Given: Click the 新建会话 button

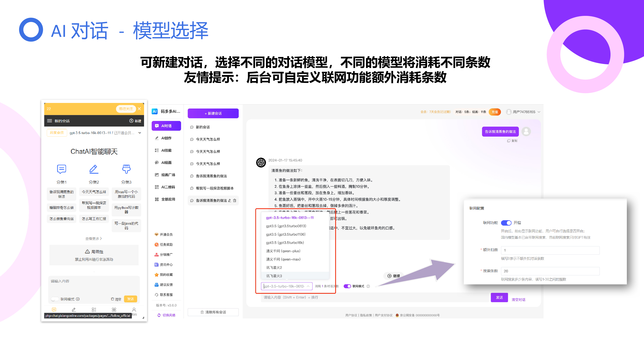Looking at the screenshot, I should 213,113.
